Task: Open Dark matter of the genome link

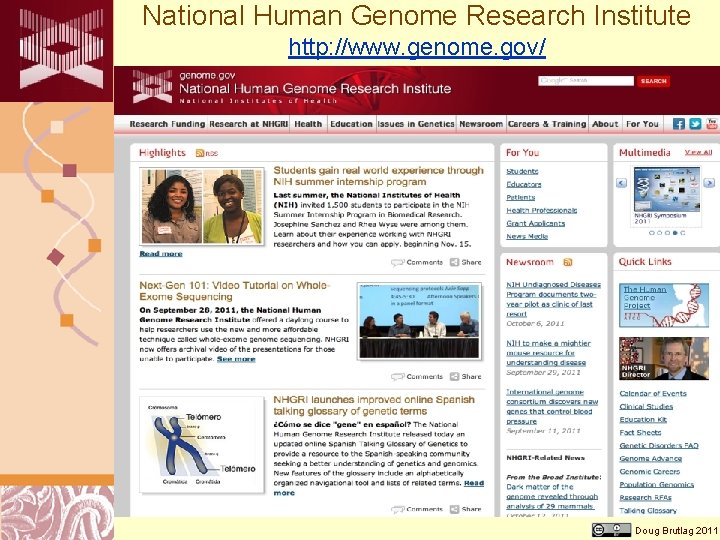Action: click(x=552, y=496)
